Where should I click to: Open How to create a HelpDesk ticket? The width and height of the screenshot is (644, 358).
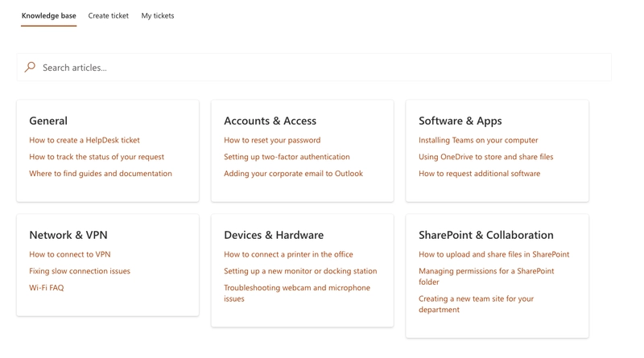[x=85, y=140]
